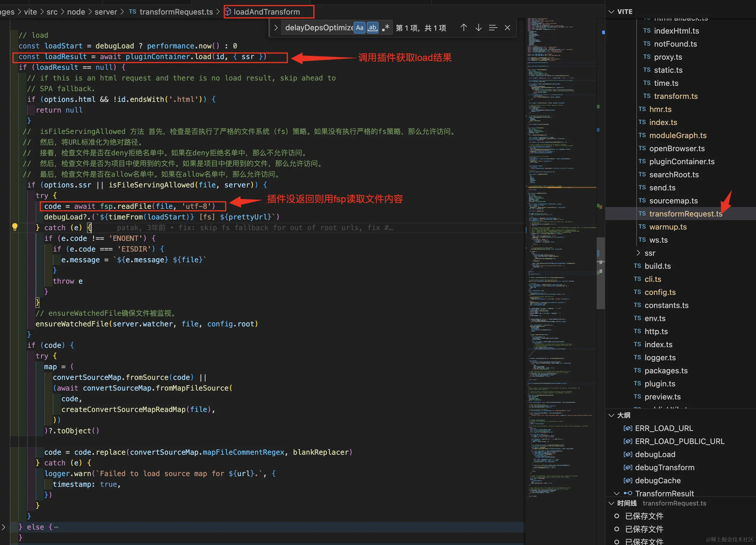Click loadAndTransform symbol icon in breadcrumb
The height and width of the screenshot is (545, 756).
coord(228,12)
